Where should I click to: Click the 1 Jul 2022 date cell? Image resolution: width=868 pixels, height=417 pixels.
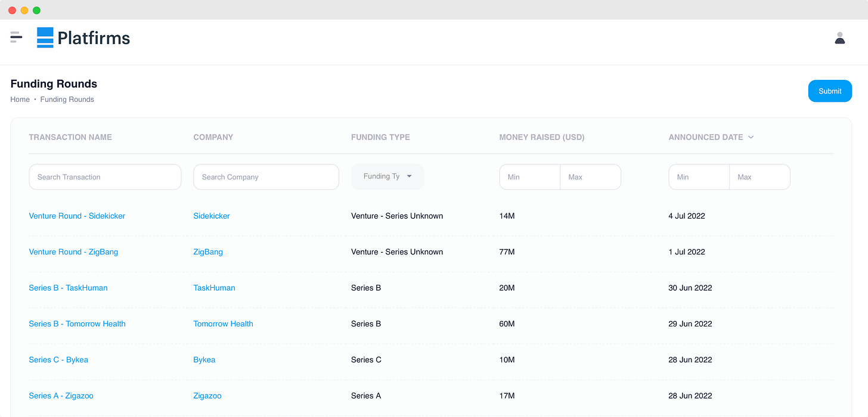tap(687, 252)
